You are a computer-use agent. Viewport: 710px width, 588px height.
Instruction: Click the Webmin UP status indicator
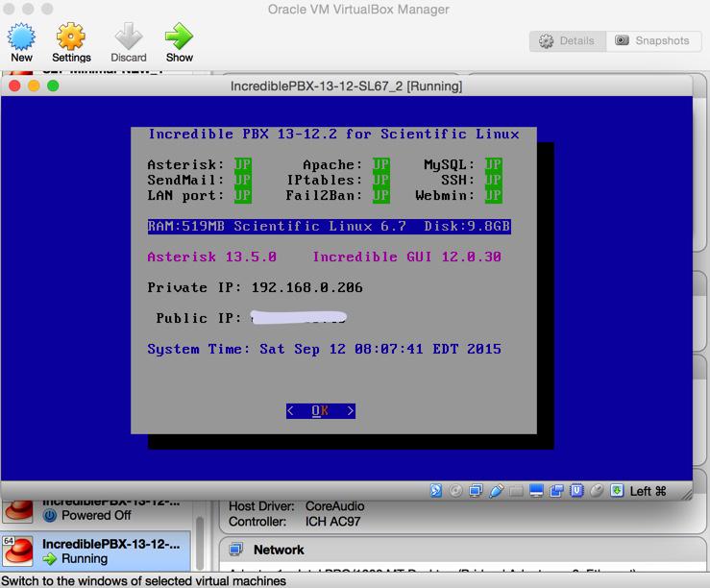point(494,195)
